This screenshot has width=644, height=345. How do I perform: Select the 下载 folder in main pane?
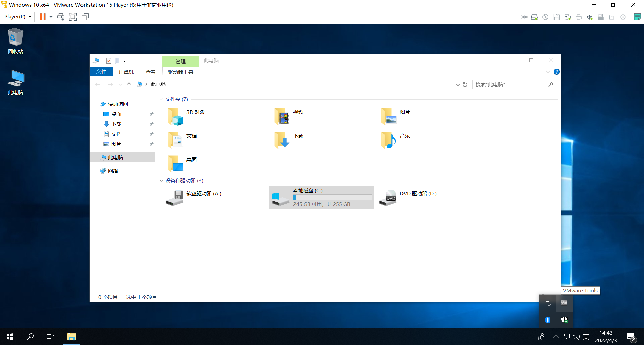[x=289, y=140]
